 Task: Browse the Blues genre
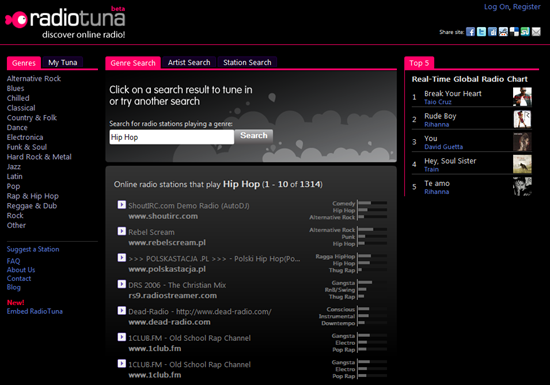[15, 88]
